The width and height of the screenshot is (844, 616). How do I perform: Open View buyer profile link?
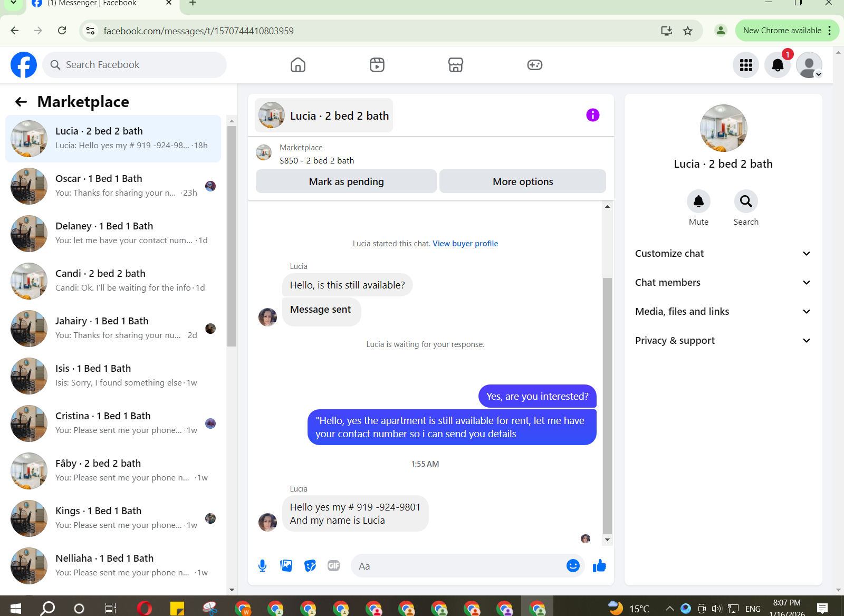point(465,244)
